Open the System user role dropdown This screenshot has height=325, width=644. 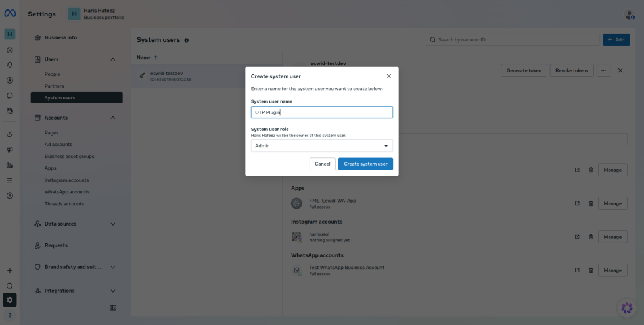point(321,145)
